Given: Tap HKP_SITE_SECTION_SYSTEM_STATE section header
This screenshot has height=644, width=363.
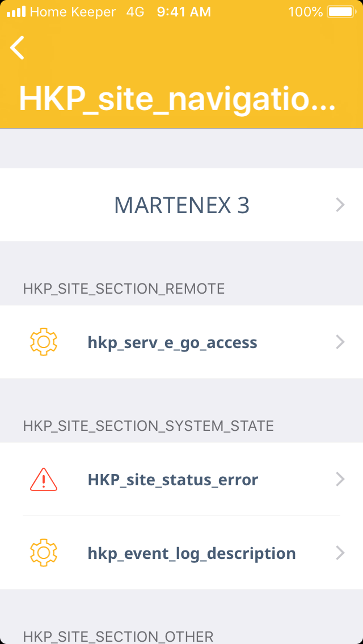Looking at the screenshot, I should pos(148,426).
